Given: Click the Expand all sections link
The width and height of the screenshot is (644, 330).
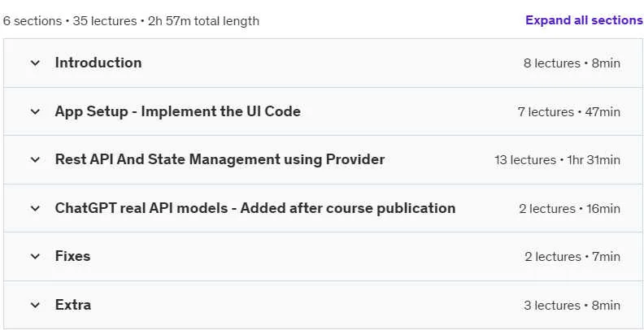Looking at the screenshot, I should click(585, 20).
